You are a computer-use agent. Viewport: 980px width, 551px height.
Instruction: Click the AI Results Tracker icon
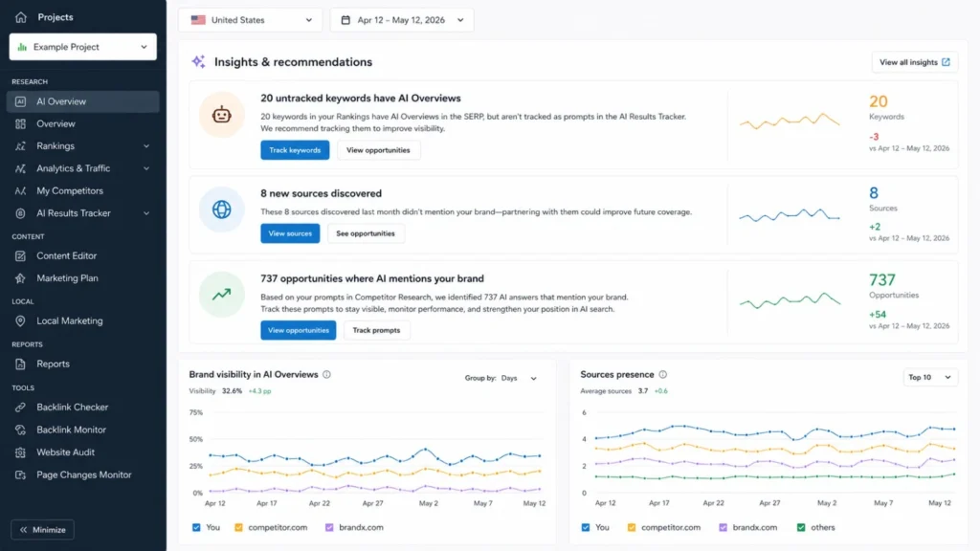21,213
